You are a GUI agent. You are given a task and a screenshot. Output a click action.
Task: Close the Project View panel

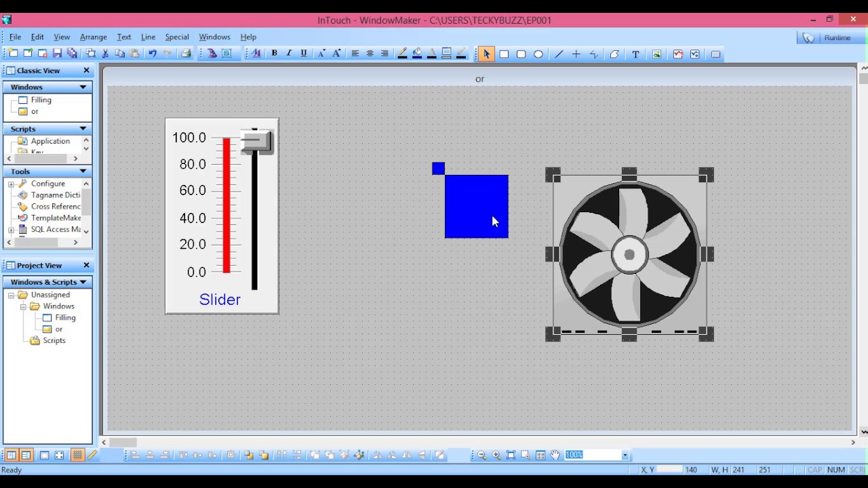click(x=86, y=266)
